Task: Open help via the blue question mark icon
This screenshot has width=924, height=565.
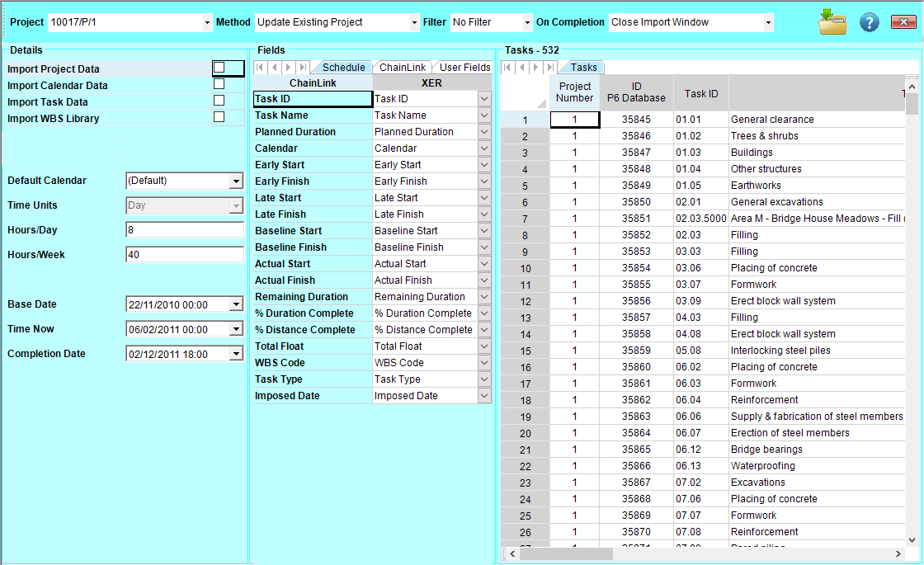Action: pos(869,22)
